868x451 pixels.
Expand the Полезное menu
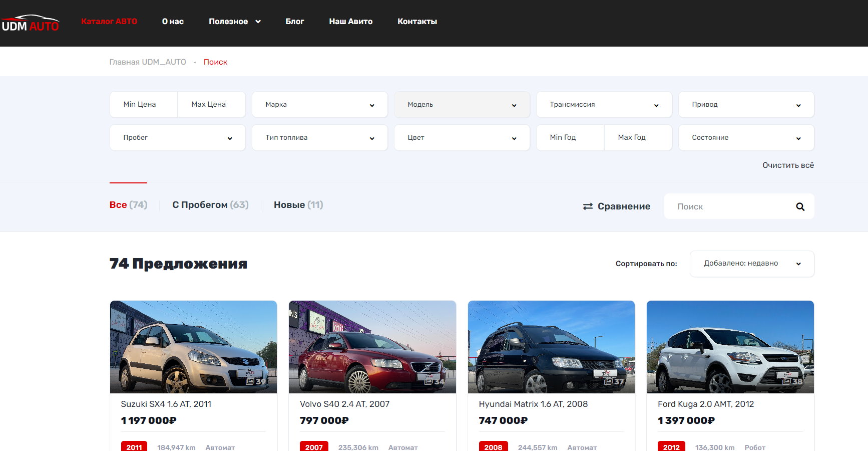[x=235, y=22]
